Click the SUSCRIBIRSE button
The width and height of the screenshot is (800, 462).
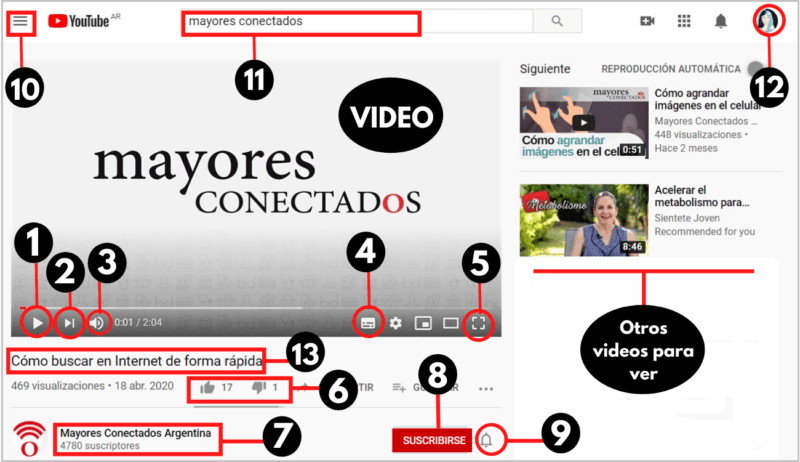point(434,440)
